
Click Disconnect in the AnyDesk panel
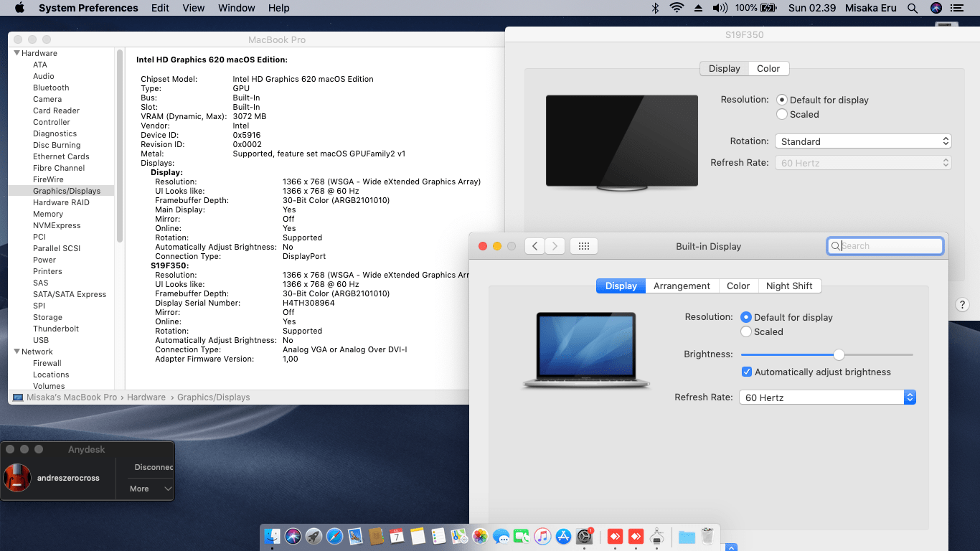click(151, 467)
